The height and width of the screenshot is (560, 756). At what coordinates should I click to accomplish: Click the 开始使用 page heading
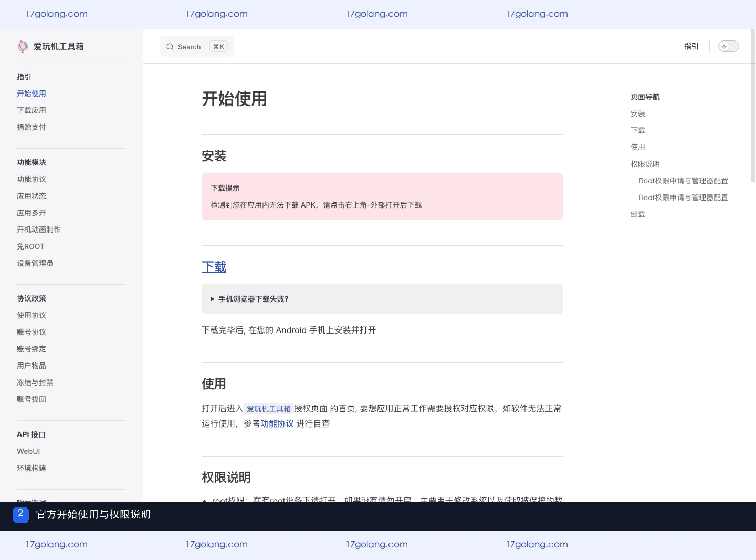coord(234,99)
